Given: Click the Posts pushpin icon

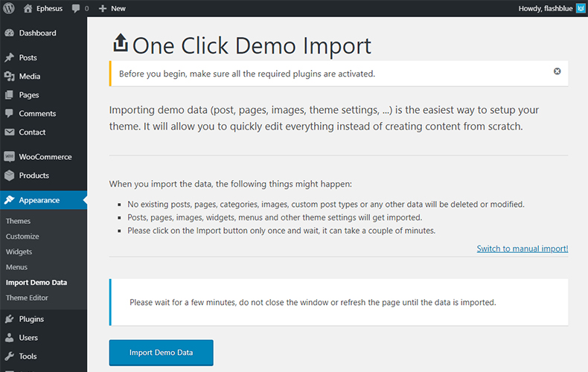Looking at the screenshot, I should click(10, 57).
